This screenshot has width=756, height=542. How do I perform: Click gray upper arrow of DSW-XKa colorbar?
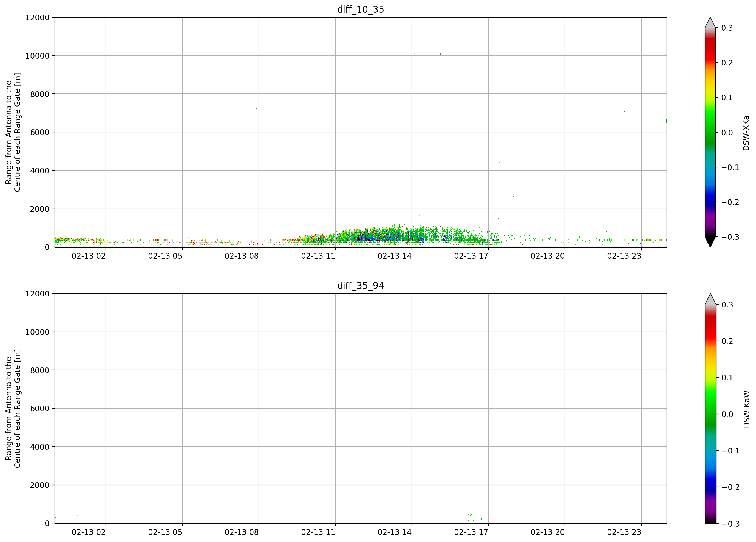click(x=710, y=23)
